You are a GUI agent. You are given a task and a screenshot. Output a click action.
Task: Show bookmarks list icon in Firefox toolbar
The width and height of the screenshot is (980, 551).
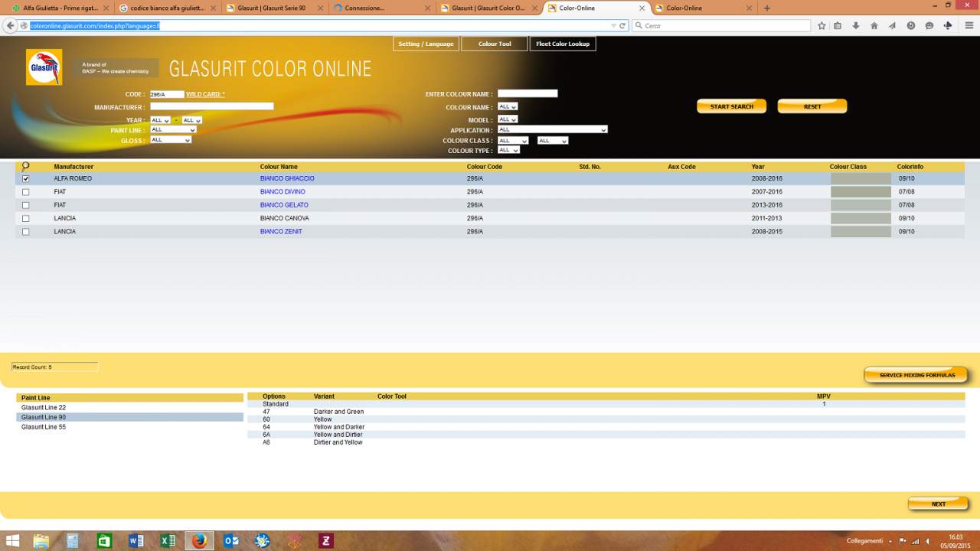(838, 25)
